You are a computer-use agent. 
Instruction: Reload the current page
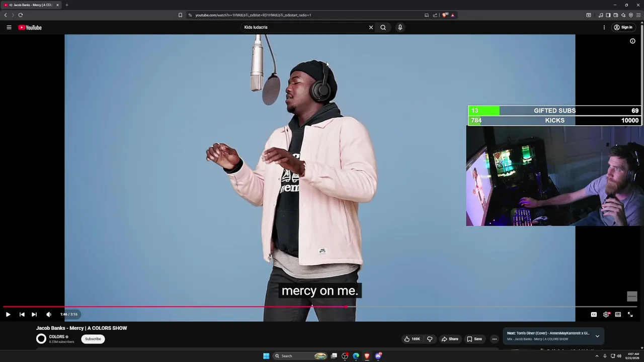point(20,15)
